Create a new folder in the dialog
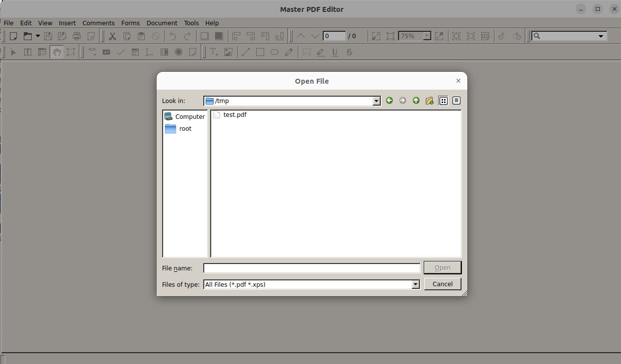Viewport: 621px width, 364px height. (430, 101)
